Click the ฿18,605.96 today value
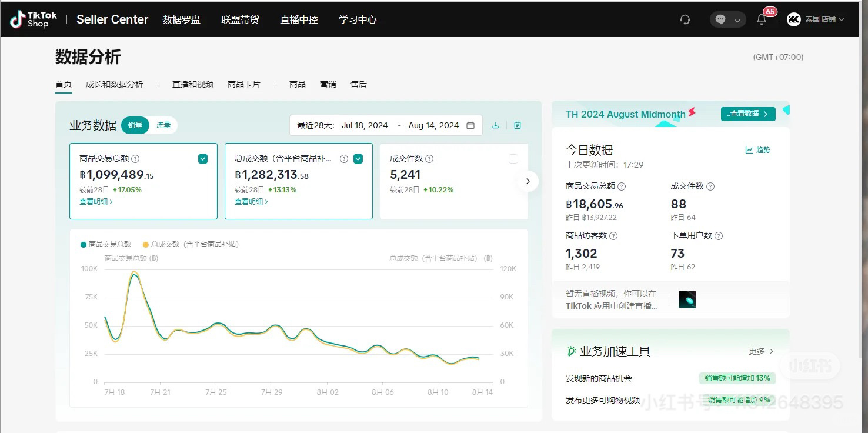The width and height of the screenshot is (868, 433). tap(595, 204)
